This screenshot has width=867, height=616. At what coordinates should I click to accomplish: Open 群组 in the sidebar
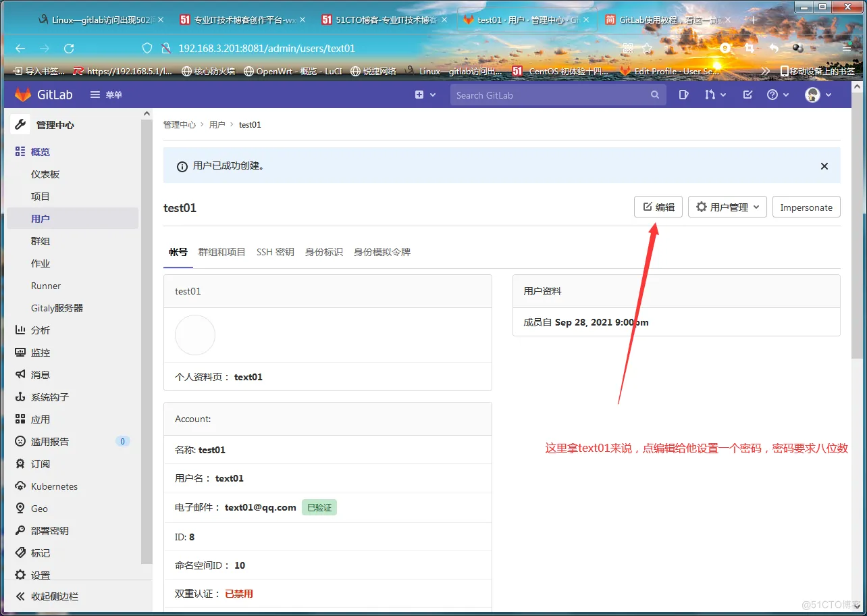(41, 241)
